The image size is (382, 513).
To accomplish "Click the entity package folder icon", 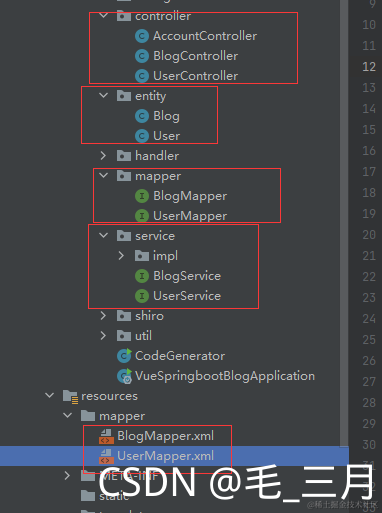I will 124,96.
